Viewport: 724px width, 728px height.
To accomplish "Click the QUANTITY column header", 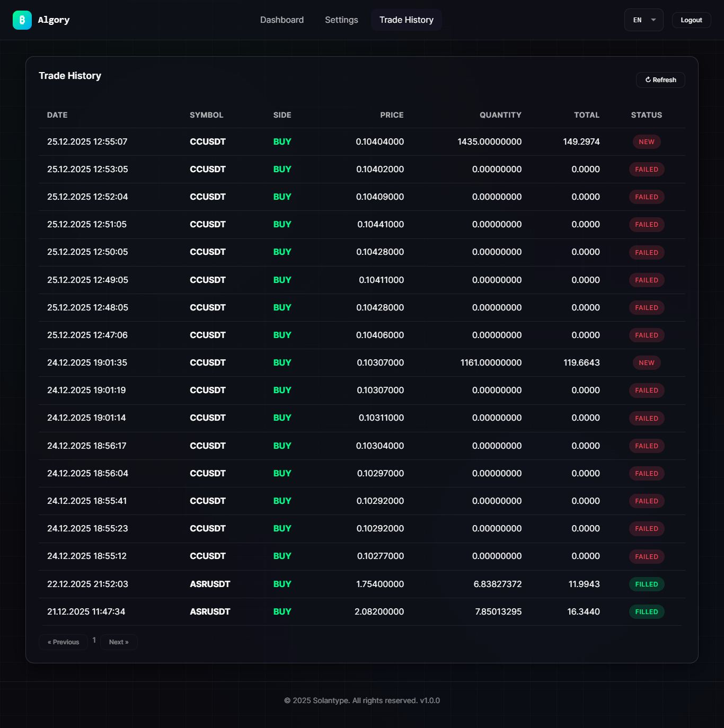I will pyautogui.click(x=500, y=115).
